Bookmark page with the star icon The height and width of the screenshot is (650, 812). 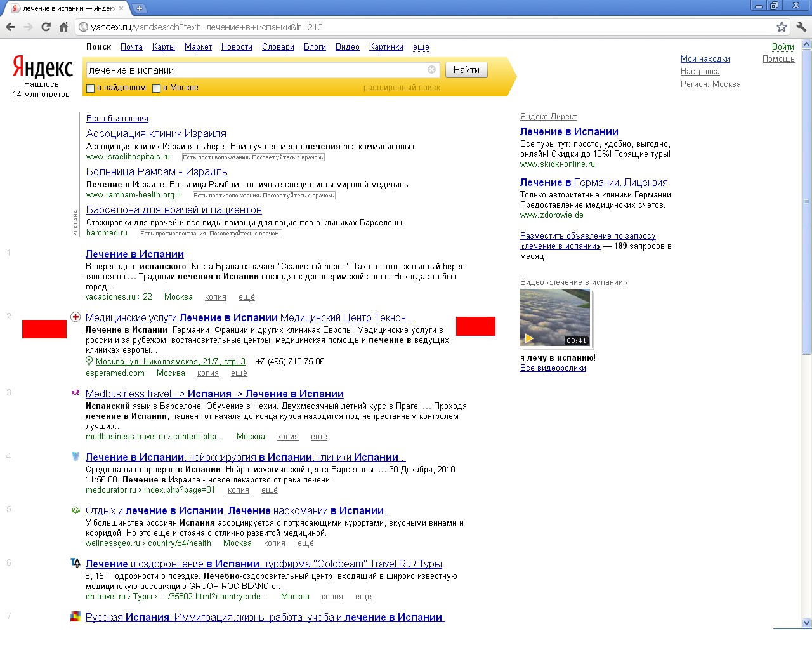[x=782, y=27]
